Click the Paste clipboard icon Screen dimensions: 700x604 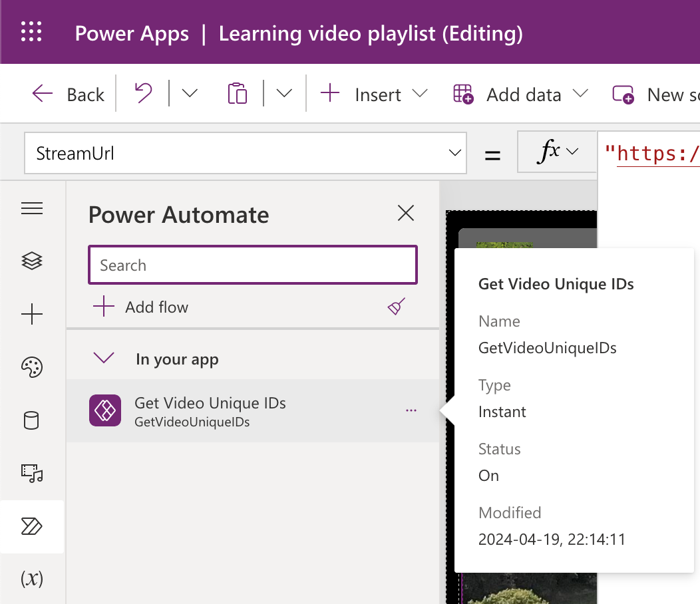237,93
